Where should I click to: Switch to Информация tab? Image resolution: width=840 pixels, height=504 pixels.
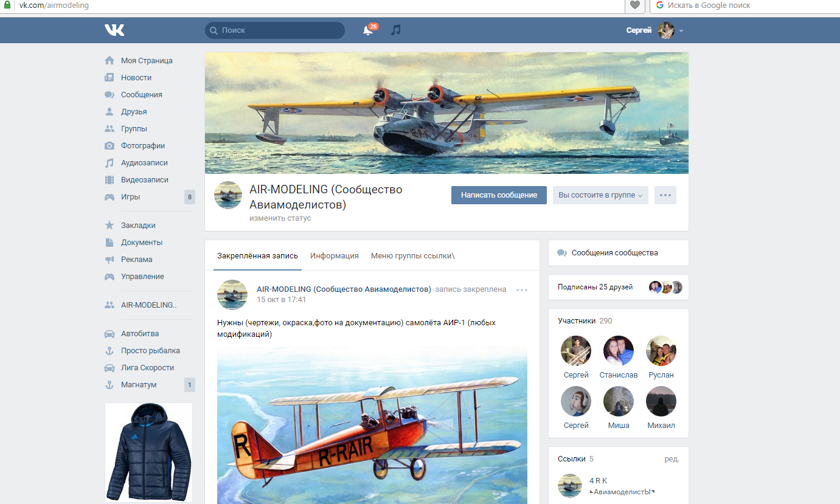(335, 255)
